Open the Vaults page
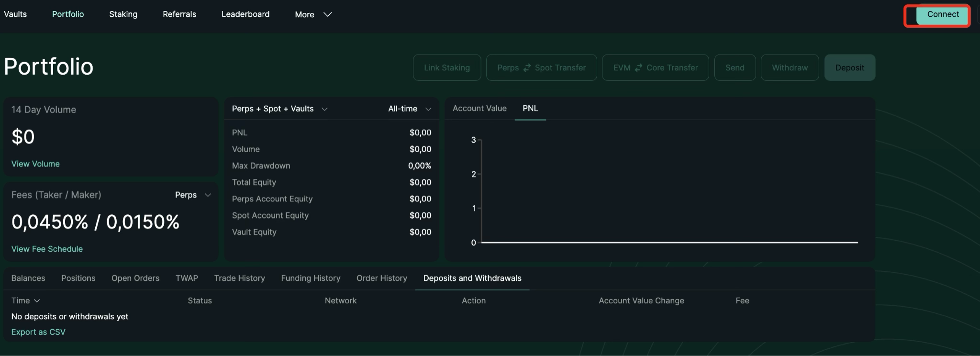 click(x=15, y=14)
